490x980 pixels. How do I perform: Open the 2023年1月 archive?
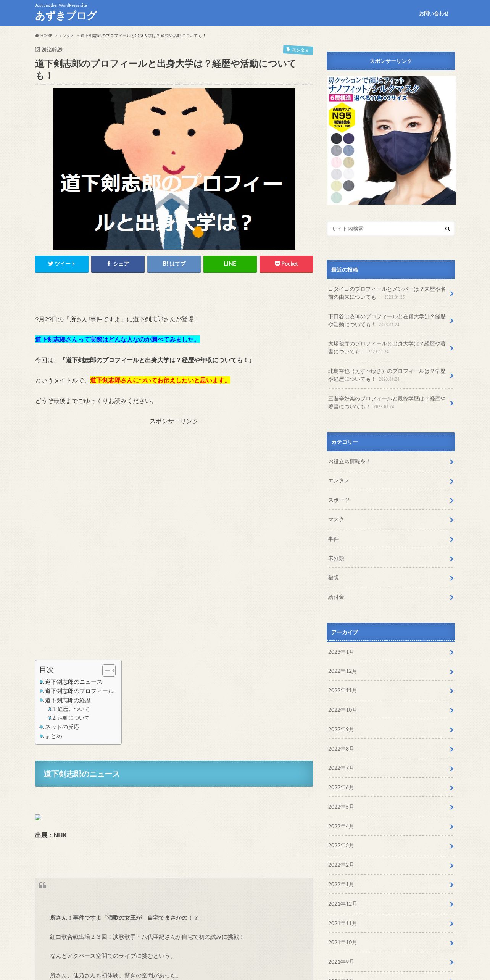(x=390, y=652)
